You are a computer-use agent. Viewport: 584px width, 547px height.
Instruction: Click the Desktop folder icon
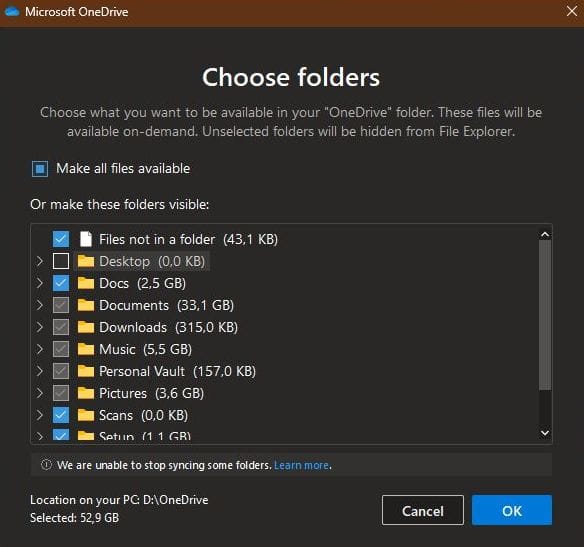pyautogui.click(x=86, y=261)
